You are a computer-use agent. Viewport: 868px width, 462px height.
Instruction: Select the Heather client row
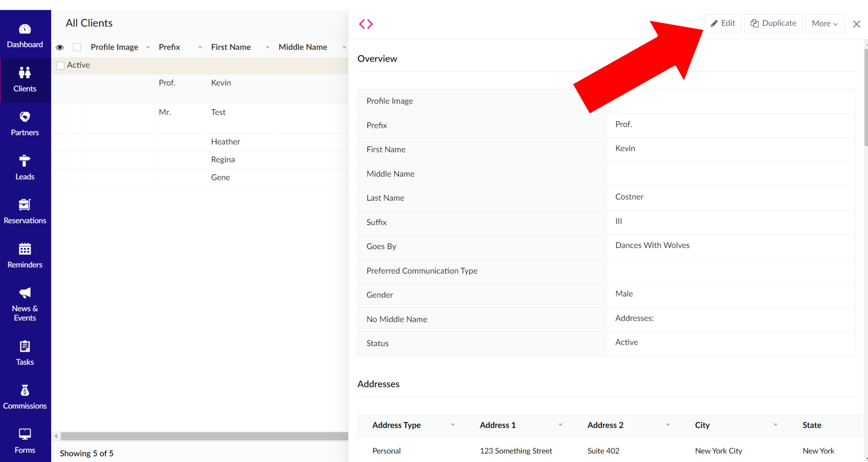point(225,142)
